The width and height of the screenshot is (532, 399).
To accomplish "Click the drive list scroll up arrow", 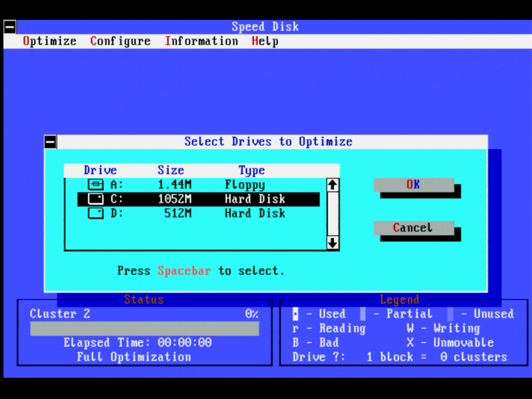I will (332, 185).
